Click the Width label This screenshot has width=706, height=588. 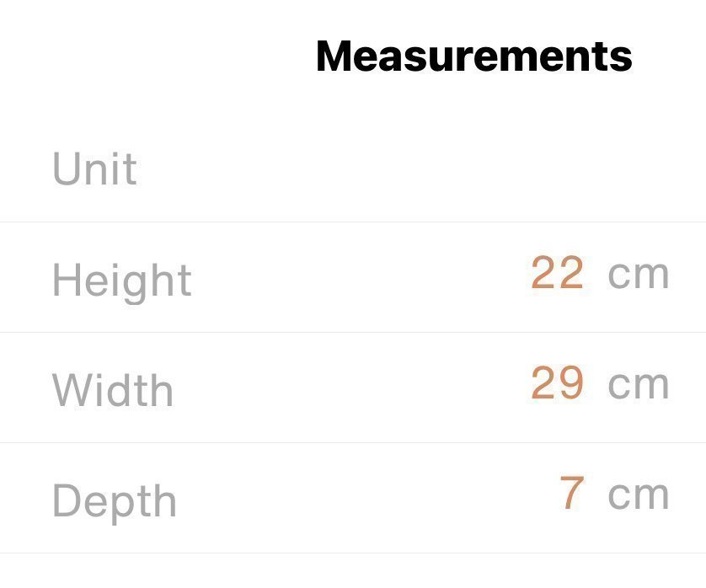click(x=113, y=389)
